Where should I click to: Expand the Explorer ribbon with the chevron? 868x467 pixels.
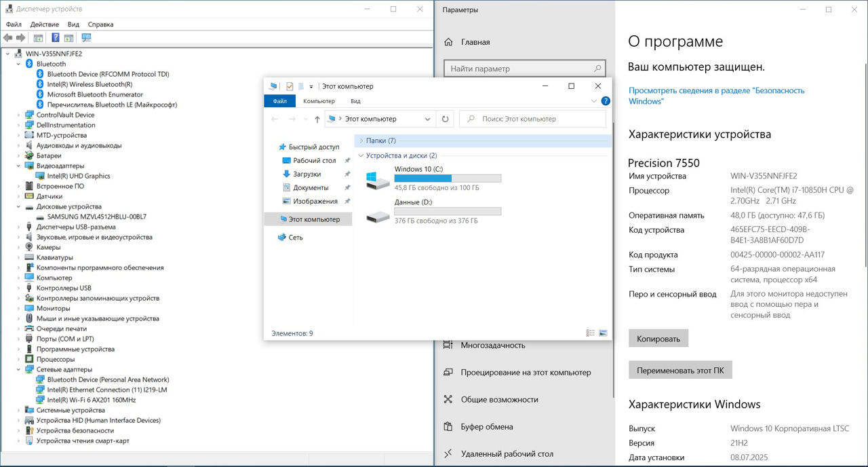(594, 101)
